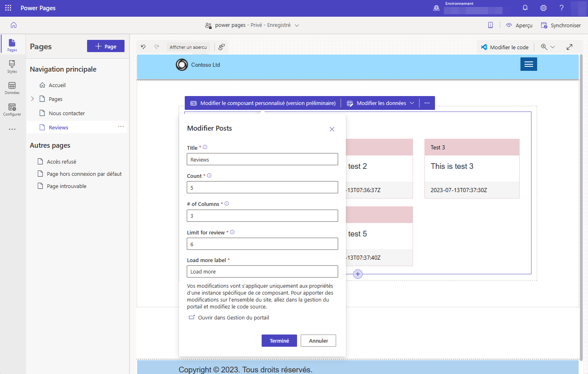Open the Reviews page ellipsis menu

pos(121,127)
